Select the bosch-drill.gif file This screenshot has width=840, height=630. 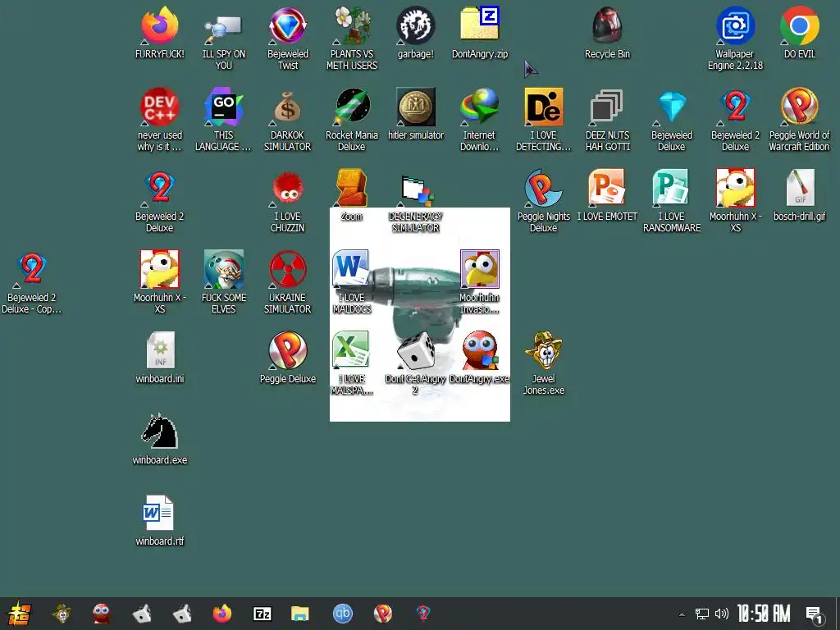click(x=799, y=195)
